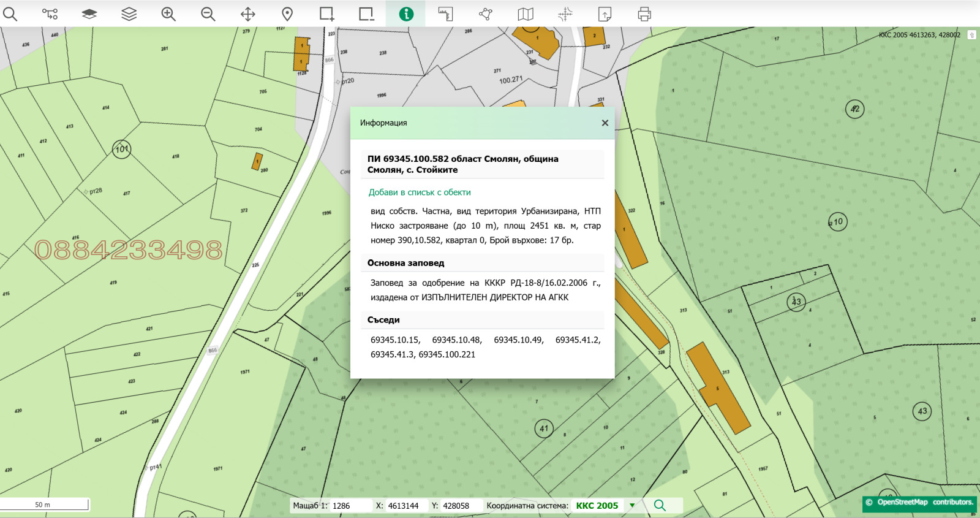
Task: Select the polygon nodes drawing tool
Action: 485,13
